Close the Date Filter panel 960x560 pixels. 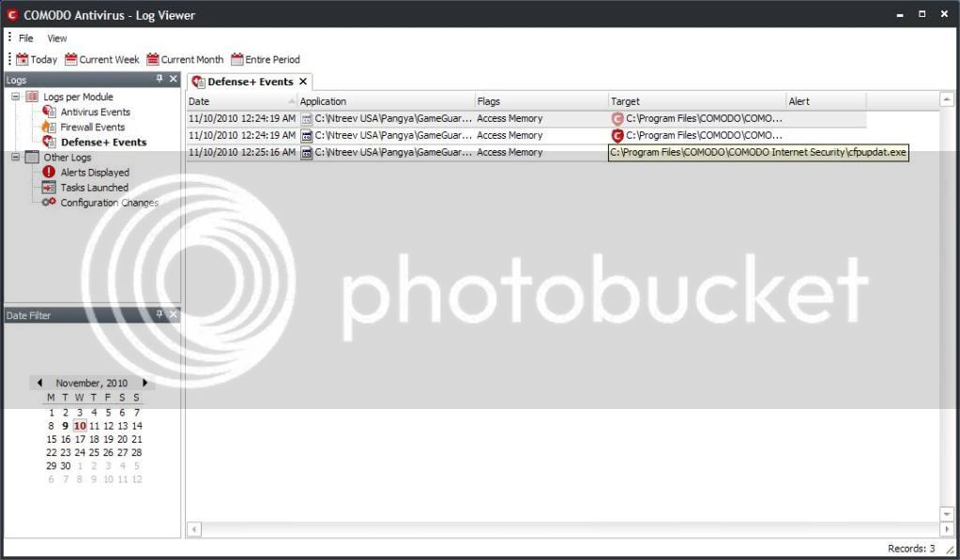pos(174,314)
